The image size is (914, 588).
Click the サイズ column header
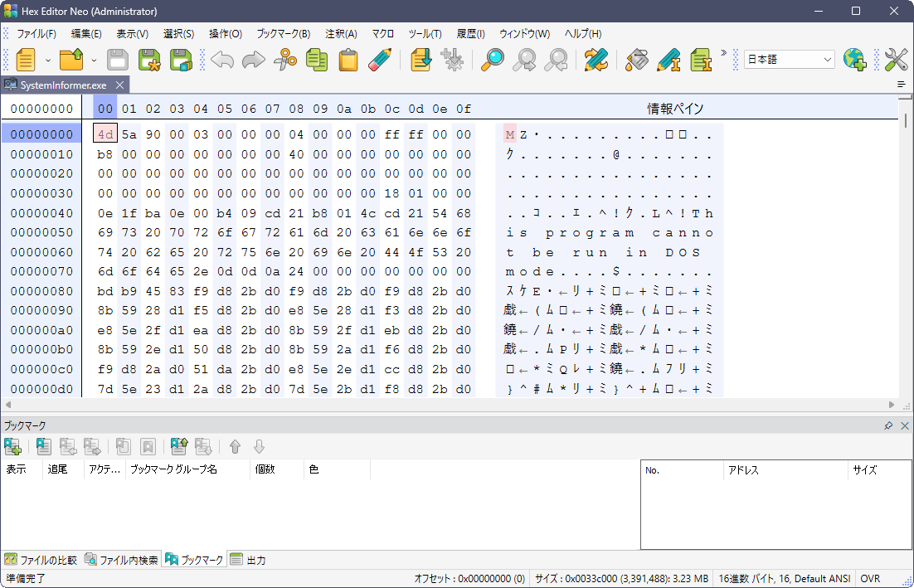coord(879,470)
